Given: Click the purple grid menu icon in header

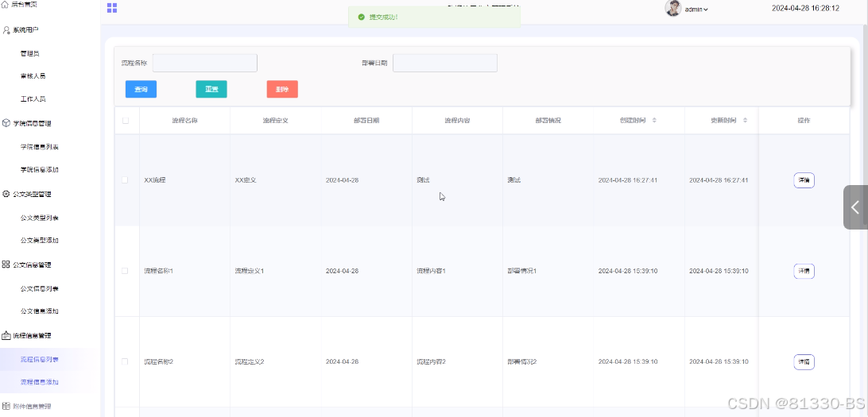Looking at the screenshot, I should click(x=112, y=8).
